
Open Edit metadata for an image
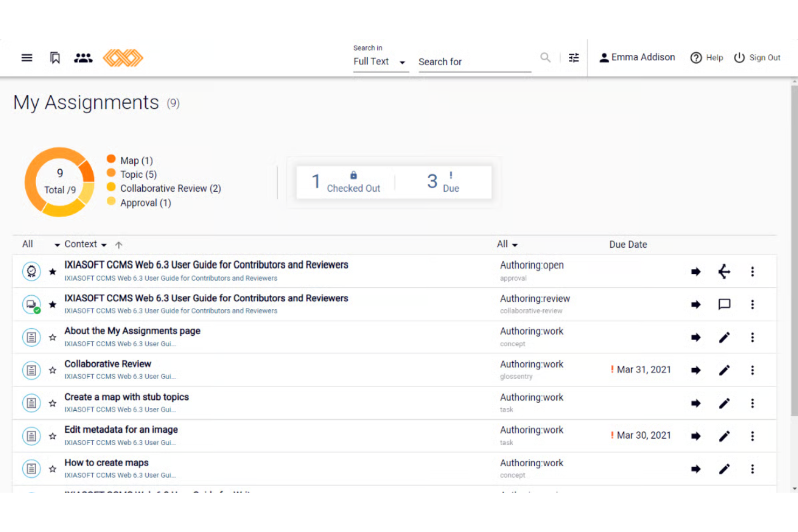click(x=121, y=430)
